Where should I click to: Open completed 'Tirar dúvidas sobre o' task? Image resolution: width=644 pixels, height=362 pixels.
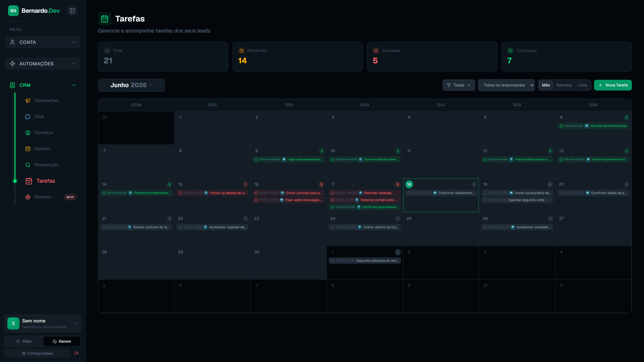pyautogui.click(x=517, y=159)
